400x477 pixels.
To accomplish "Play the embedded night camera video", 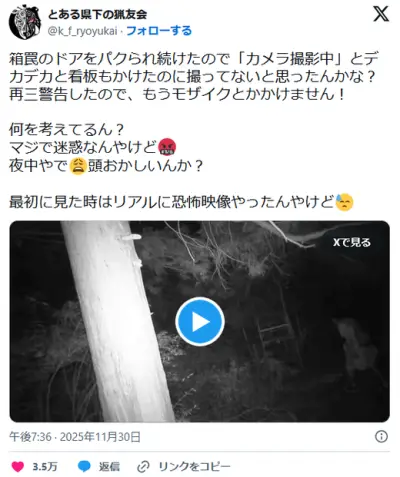I will click(x=200, y=322).
